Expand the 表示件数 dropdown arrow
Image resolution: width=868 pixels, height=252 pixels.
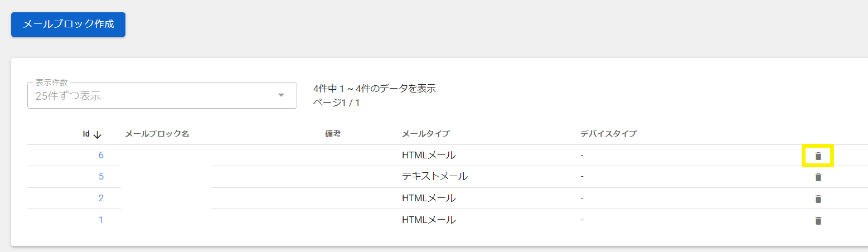[x=281, y=95]
